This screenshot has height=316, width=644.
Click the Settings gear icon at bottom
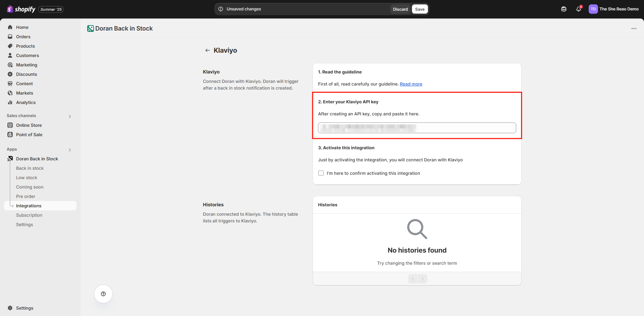[x=10, y=308]
